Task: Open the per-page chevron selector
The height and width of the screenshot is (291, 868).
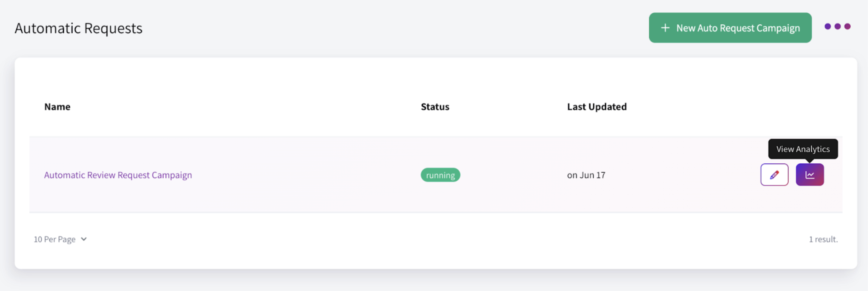Action: coord(84,239)
